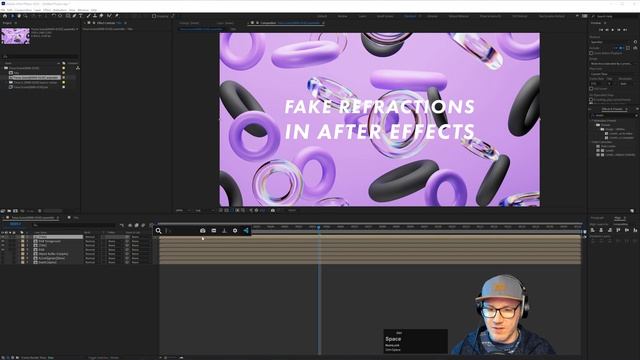Open the Preview shortcut dropdown
640x360 pixels.
click(610, 42)
